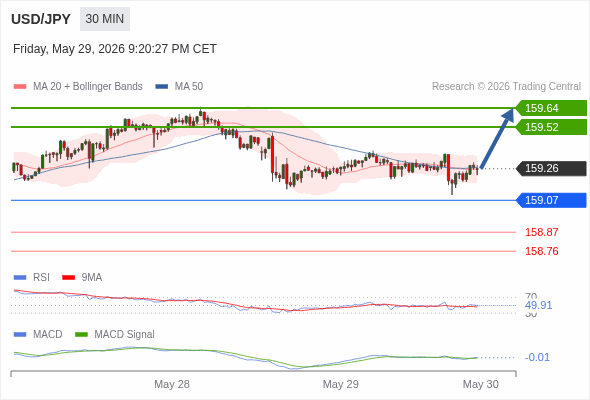The width and height of the screenshot is (590, 400).
Task: Click the MA 50 blue legend swatch
Action: [162, 87]
